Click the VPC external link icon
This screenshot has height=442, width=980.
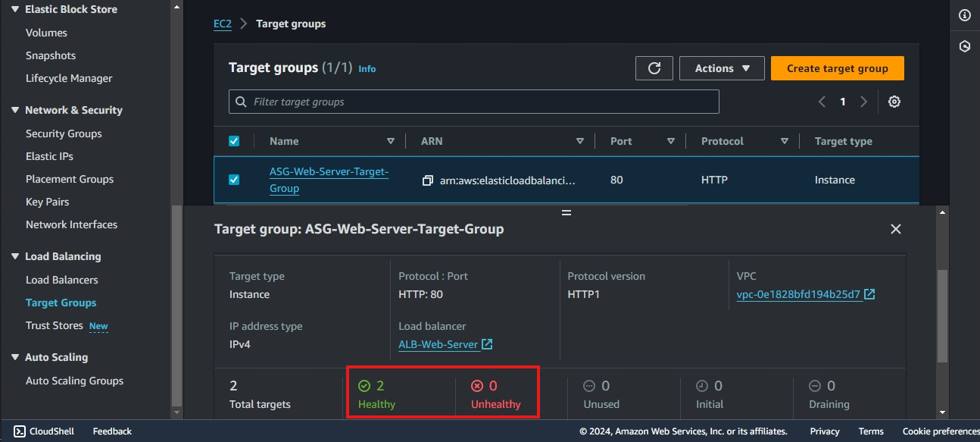tap(869, 294)
